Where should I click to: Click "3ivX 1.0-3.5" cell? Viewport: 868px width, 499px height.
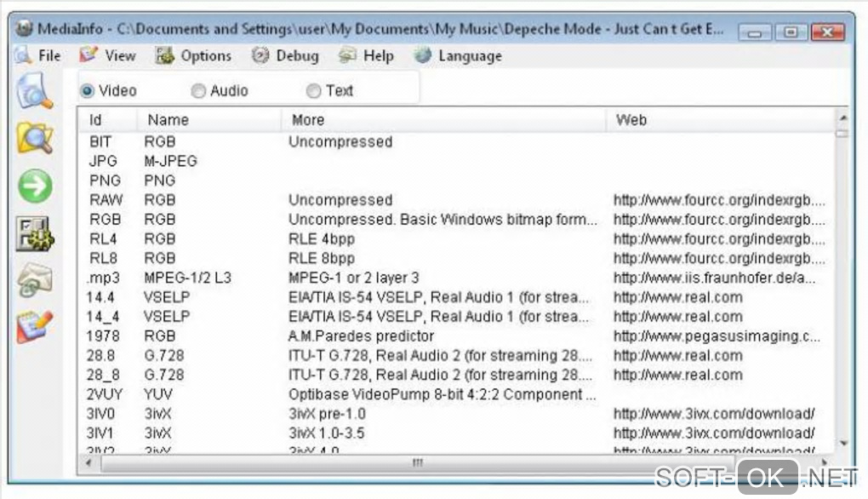click(x=326, y=433)
